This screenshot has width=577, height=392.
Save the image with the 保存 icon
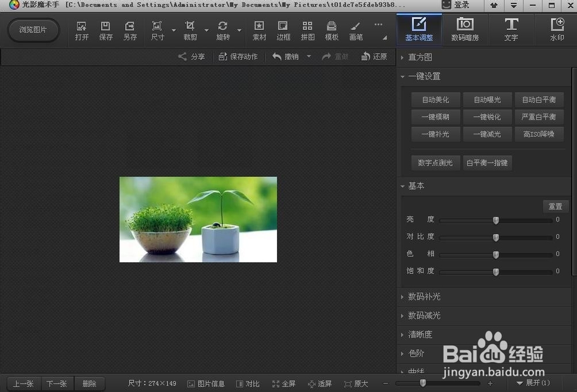coord(106,31)
